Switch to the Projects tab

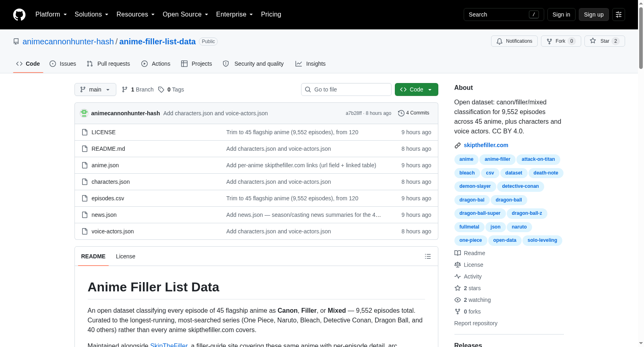(x=196, y=64)
